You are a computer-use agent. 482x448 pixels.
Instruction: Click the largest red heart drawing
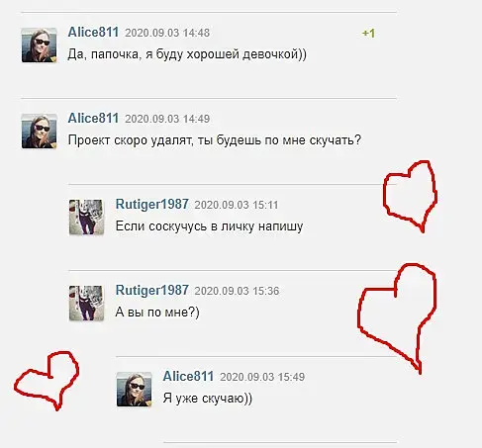[x=398, y=318]
